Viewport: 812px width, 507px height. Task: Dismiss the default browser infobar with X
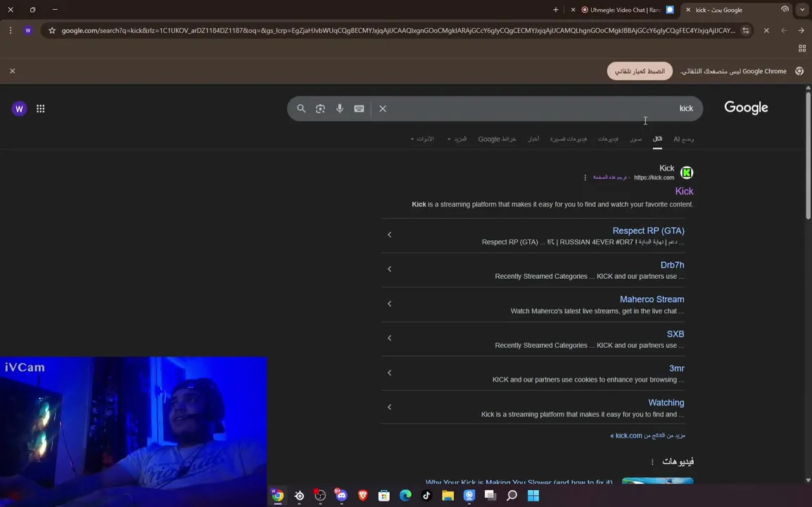coord(13,71)
